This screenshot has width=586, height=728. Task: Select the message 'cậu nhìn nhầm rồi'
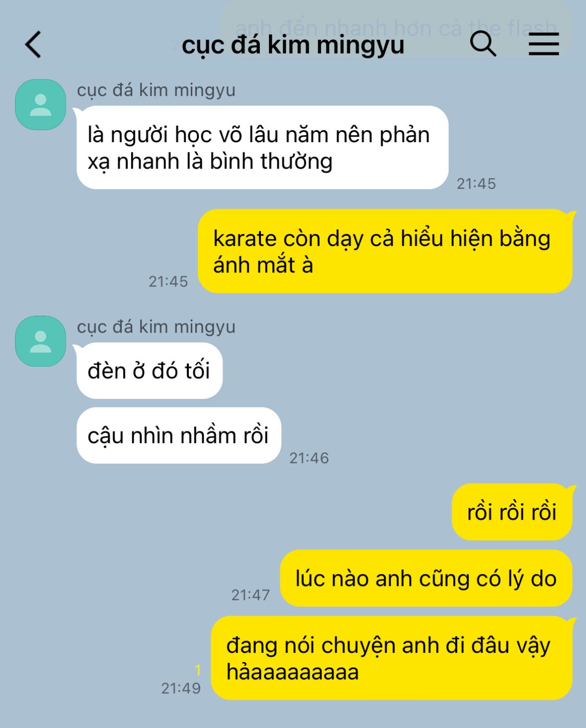pos(179,435)
